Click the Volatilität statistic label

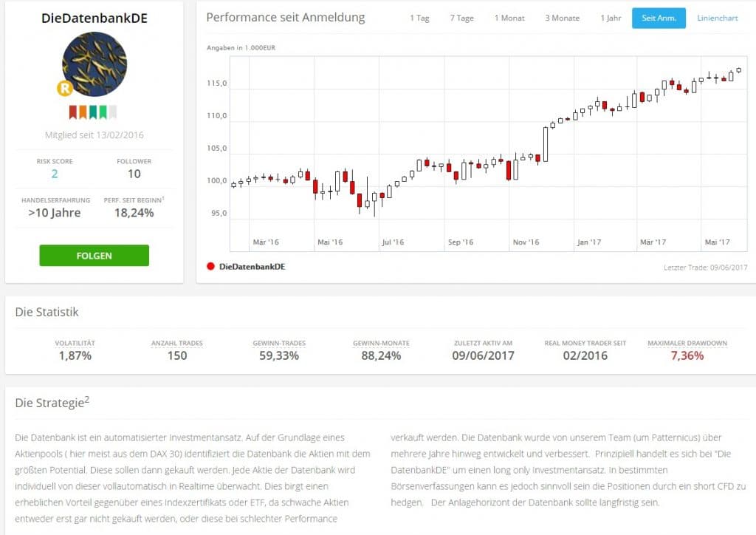tap(75, 343)
